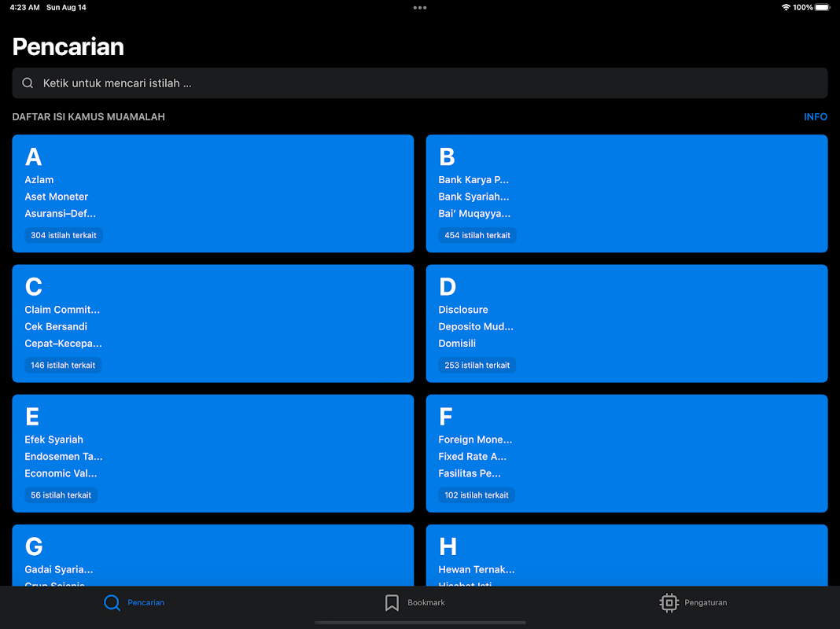The height and width of the screenshot is (629, 840).
Task: Open the letter H card
Action: 627,555
